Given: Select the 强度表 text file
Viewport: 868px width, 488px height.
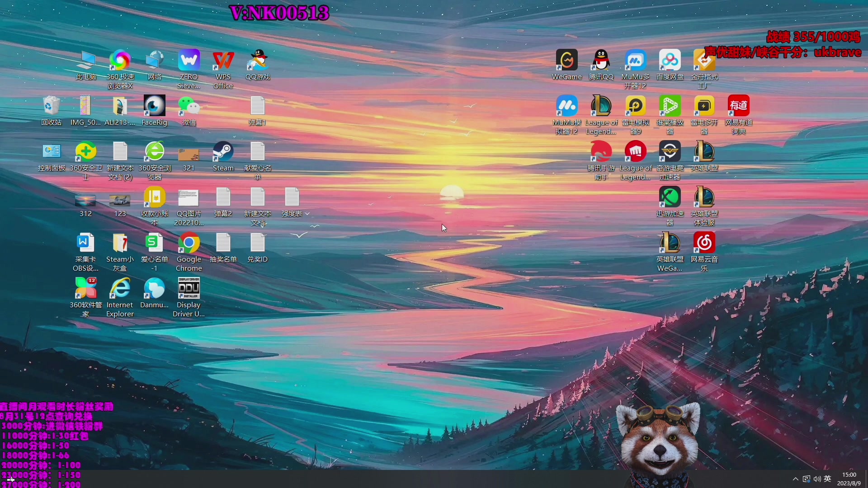Looking at the screenshot, I should pyautogui.click(x=292, y=197).
